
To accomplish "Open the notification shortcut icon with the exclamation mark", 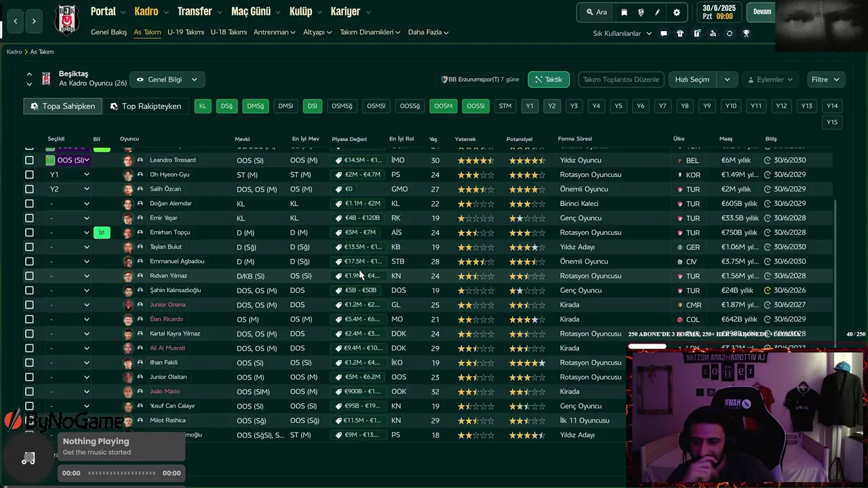I will [x=696, y=33].
